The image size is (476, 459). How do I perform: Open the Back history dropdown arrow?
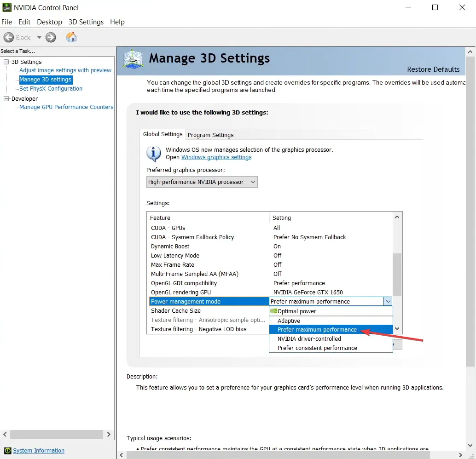pos(39,38)
